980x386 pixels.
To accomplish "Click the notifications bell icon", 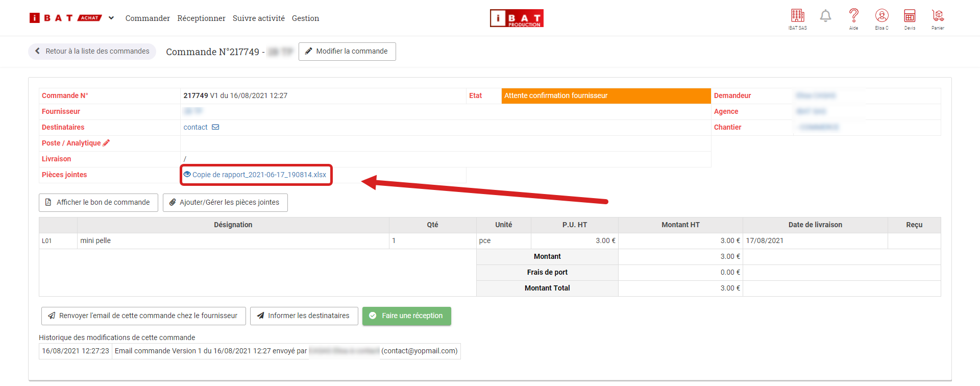I will point(825,16).
